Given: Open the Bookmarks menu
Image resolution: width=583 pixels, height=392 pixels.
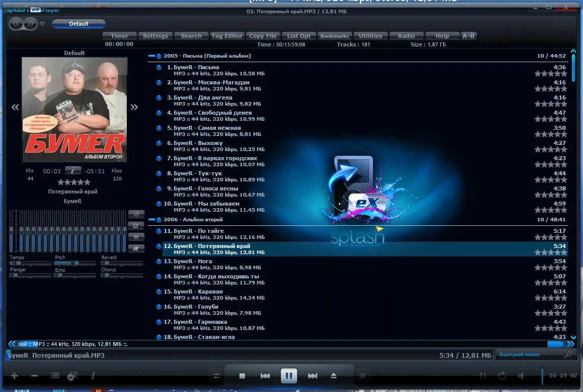Looking at the screenshot, I should coord(334,36).
